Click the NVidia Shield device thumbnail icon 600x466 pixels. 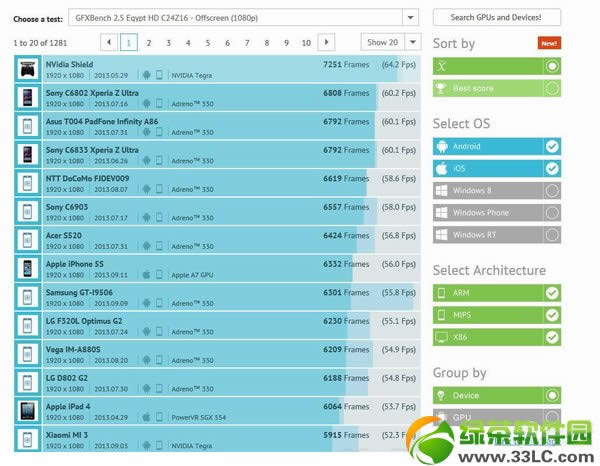coord(27,69)
